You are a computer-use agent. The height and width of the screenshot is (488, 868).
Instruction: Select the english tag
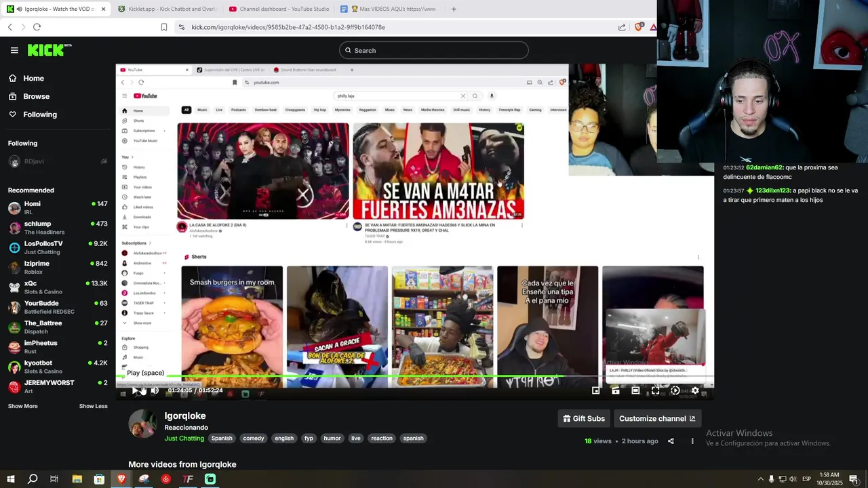(x=284, y=439)
